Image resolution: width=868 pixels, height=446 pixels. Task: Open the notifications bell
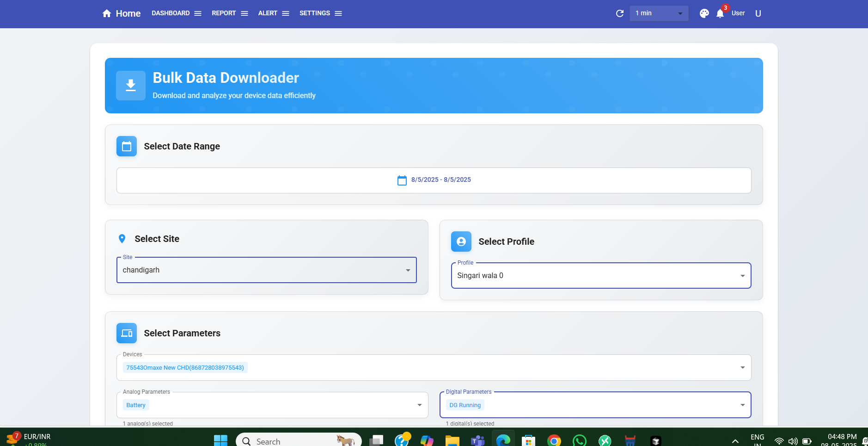tap(720, 13)
